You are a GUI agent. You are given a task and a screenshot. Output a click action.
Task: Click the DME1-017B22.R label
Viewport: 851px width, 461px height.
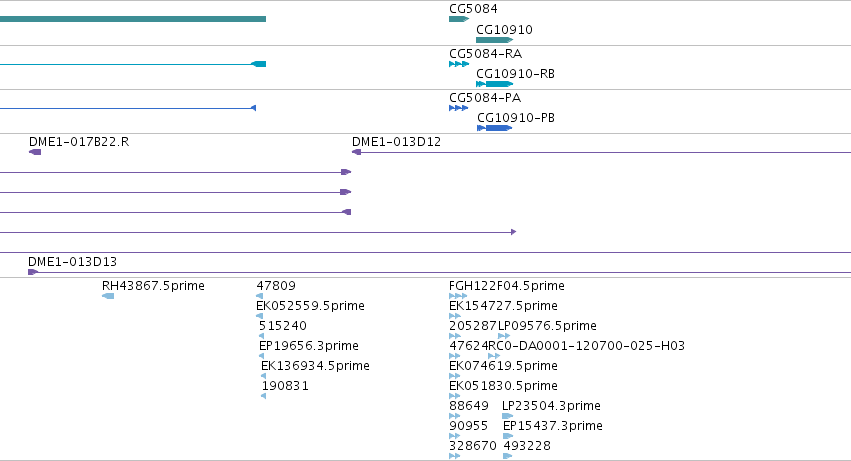[79, 142]
